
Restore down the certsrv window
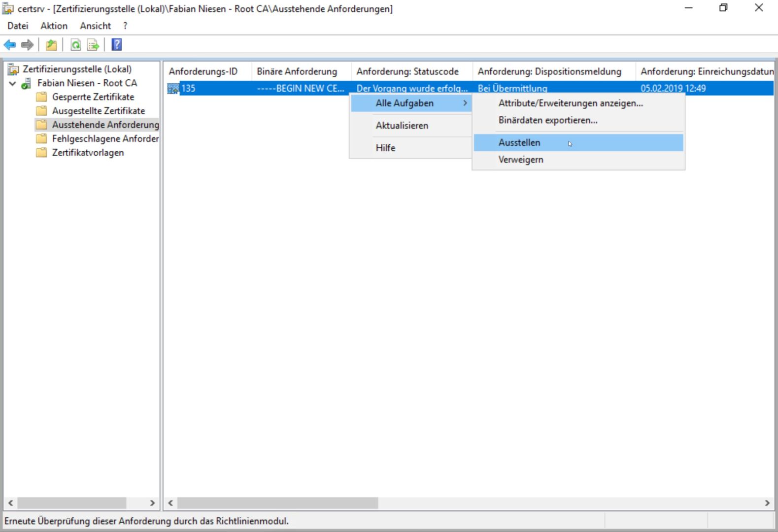click(x=723, y=8)
